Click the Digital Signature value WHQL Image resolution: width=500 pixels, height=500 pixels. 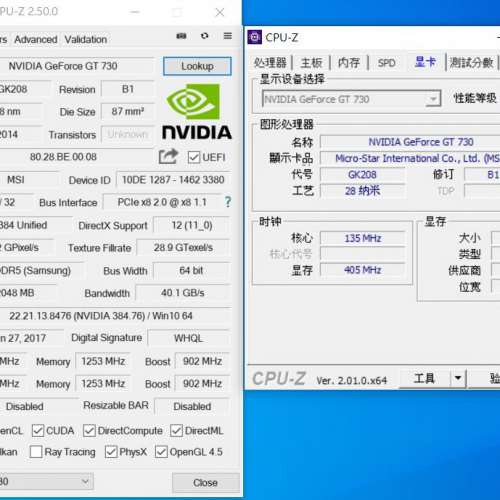tap(189, 338)
